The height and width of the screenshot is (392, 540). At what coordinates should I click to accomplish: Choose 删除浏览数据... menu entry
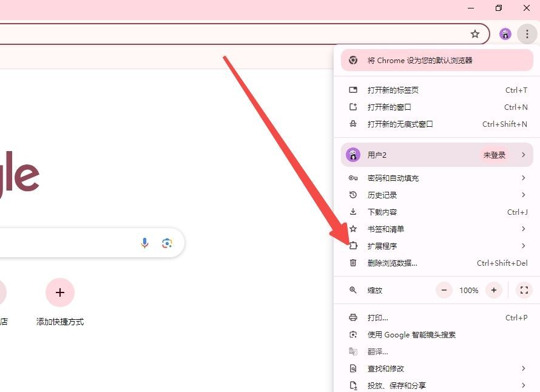(x=437, y=263)
